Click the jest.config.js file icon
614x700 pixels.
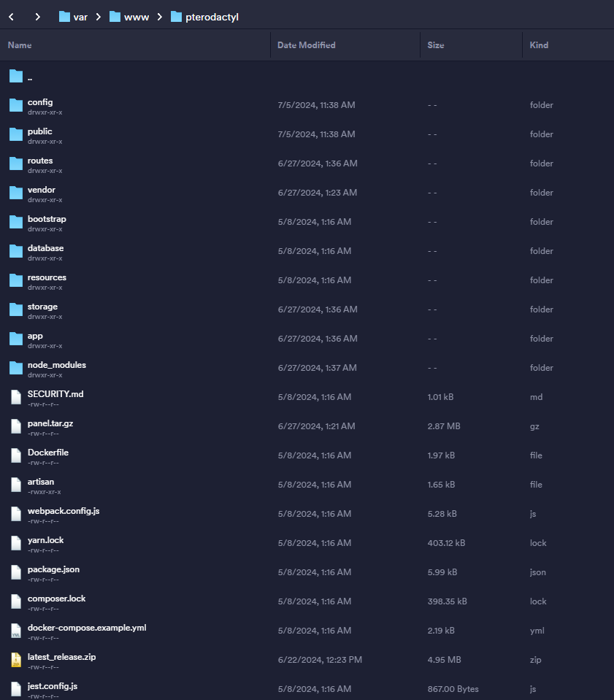pyautogui.click(x=16, y=689)
